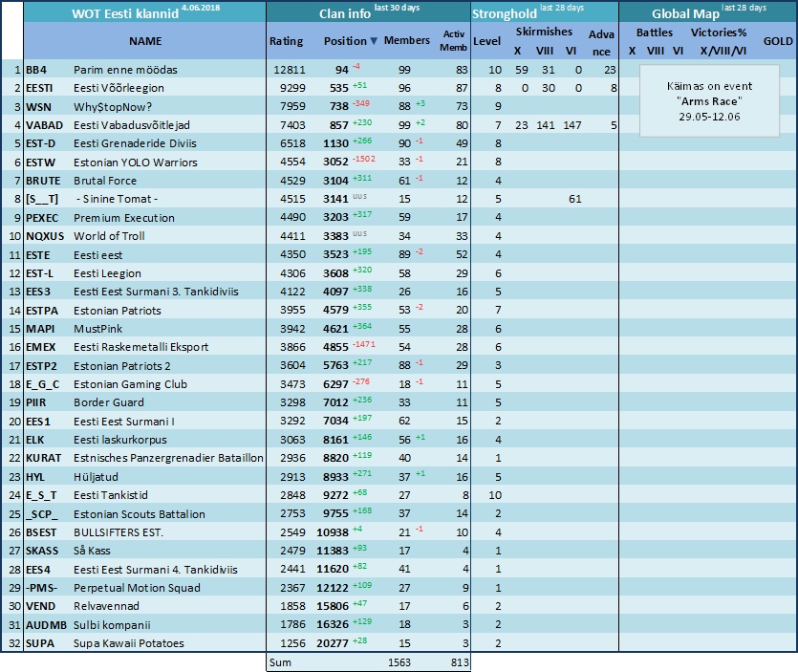Click the Global Map section title
Viewport: 798px width, 672px height.
click(x=685, y=13)
